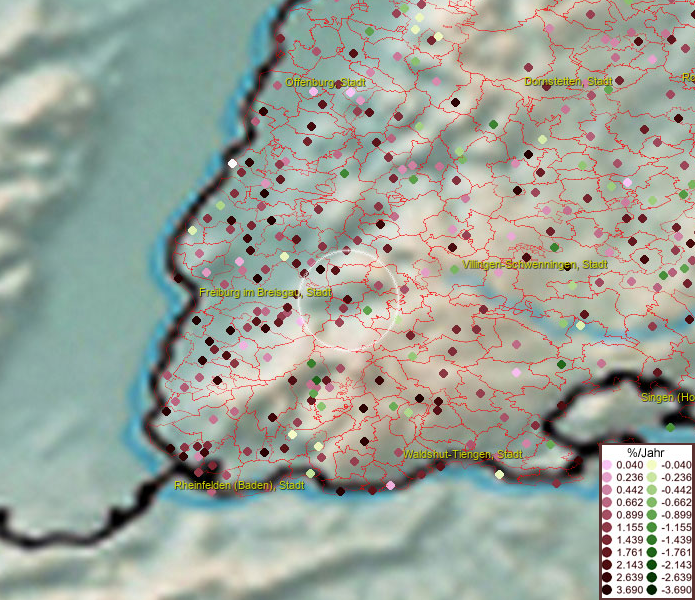
Task: Click the -0.662 legend value
Action: click(x=676, y=503)
